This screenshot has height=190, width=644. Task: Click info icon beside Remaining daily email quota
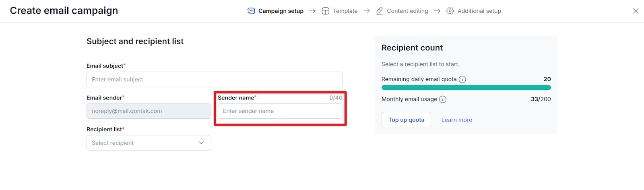tap(462, 79)
